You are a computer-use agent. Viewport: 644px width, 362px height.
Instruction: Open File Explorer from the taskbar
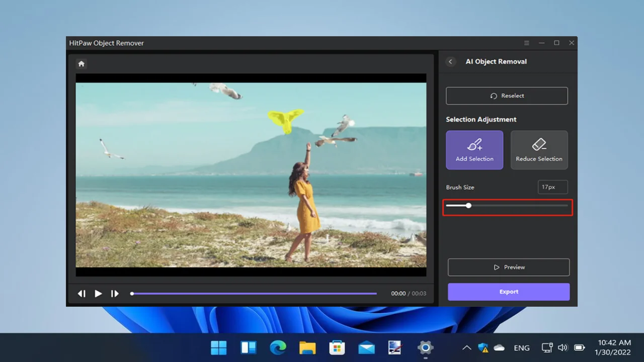(307, 347)
